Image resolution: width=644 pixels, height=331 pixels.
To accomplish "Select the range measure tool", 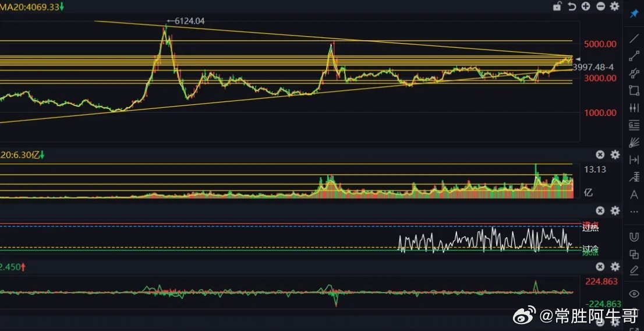I will (634, 160).
